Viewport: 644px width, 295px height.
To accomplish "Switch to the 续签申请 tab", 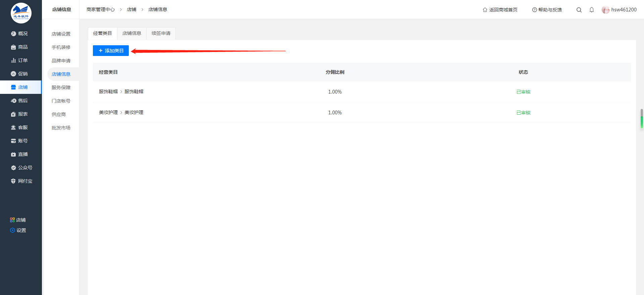I will 161,34.
